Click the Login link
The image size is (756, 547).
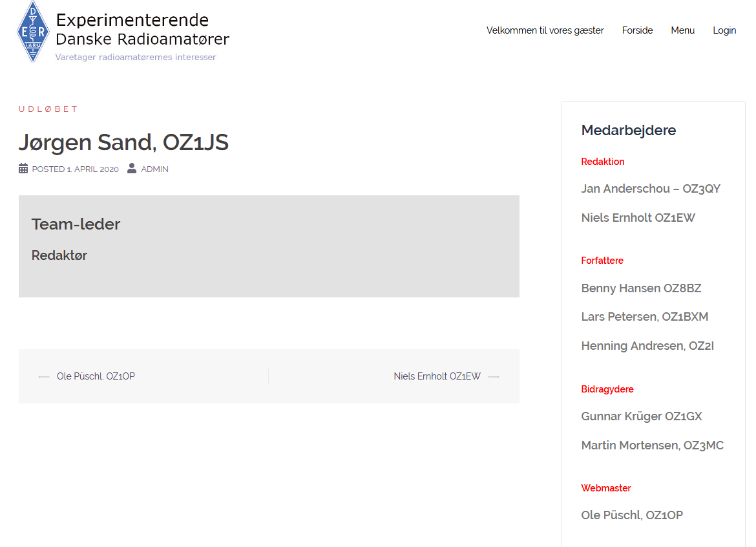pyautogui.click(x=724, y=30)
